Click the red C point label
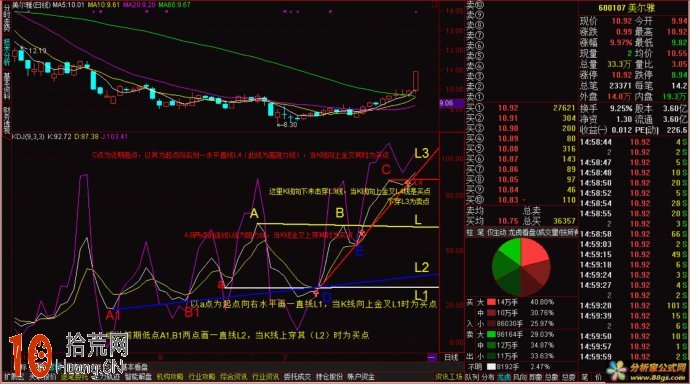 (386, 169)
